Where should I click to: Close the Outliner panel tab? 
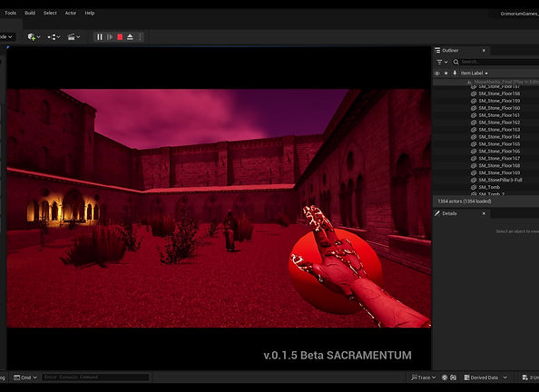coord(484,51)
